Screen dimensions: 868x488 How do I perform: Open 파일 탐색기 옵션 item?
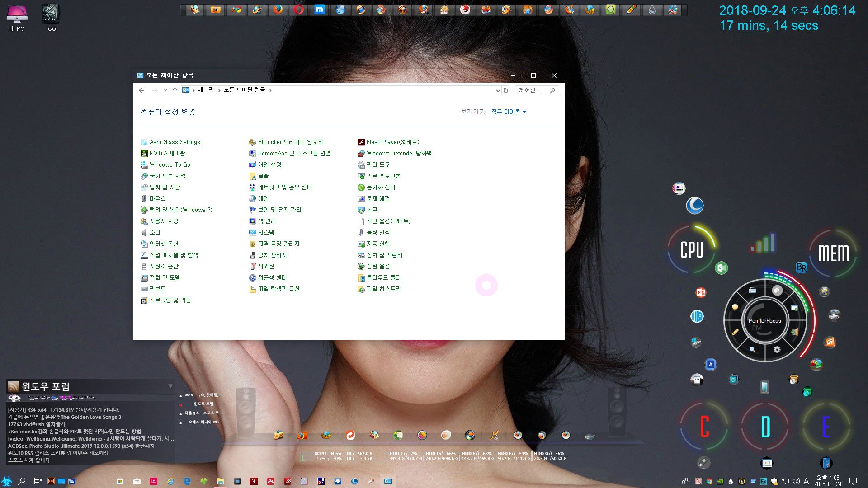coord(274,289)
